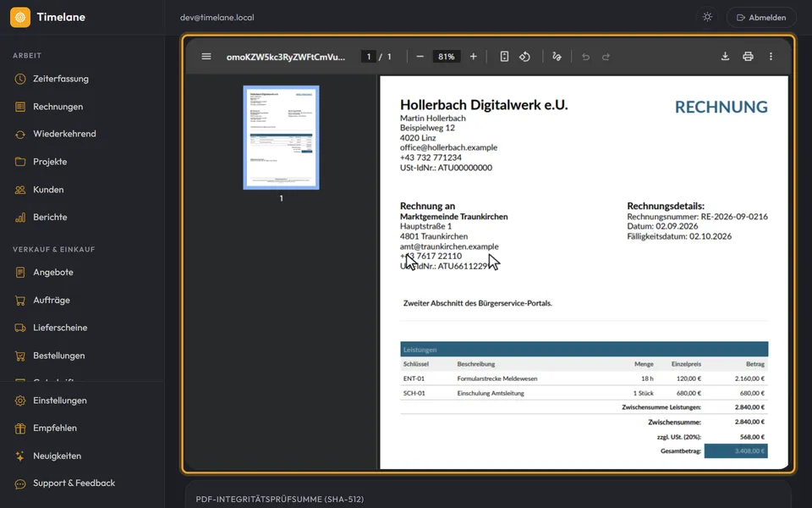
Task: Select Projekte in the sidebar
Action: coord(50,162)
